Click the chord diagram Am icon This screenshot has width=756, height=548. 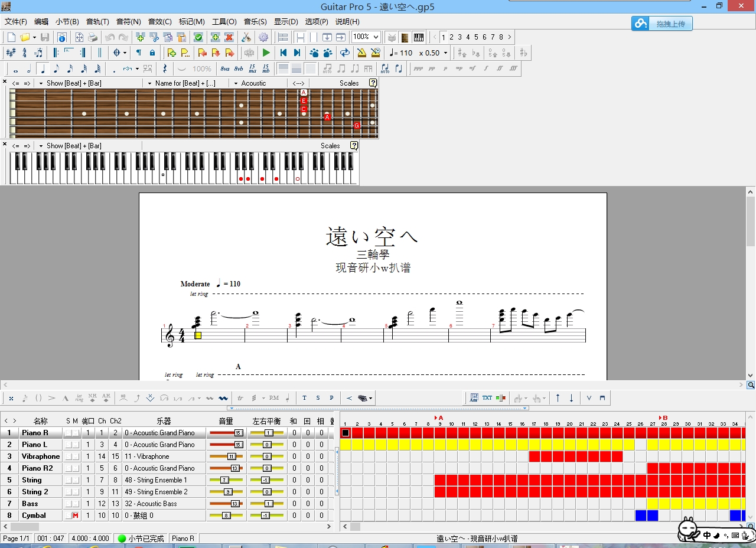[474, 398]
